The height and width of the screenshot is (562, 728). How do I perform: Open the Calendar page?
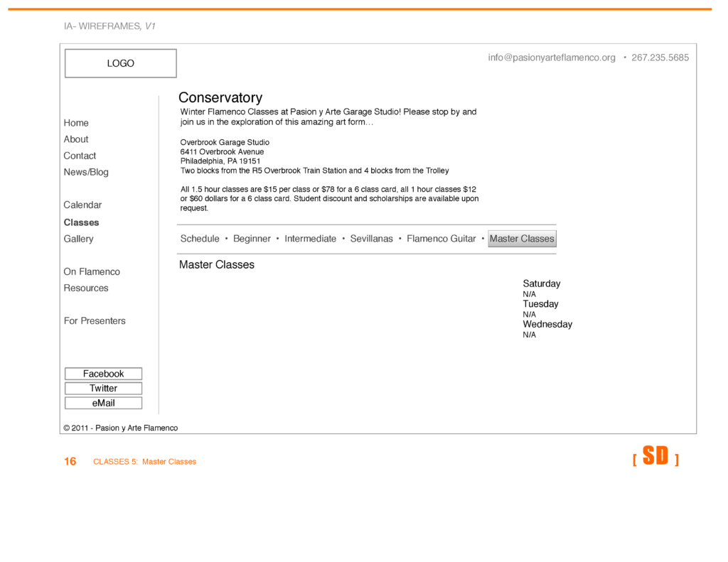point(82,205)
